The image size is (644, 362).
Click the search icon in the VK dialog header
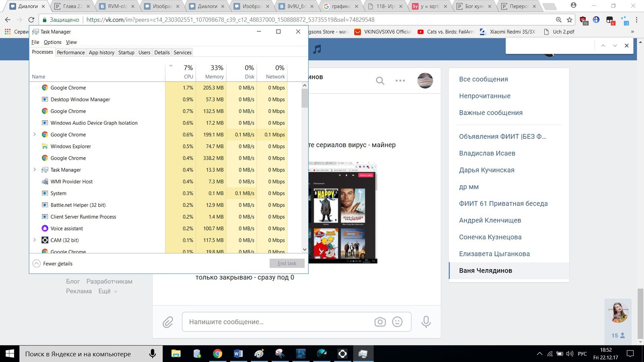(x=380, y=81)
